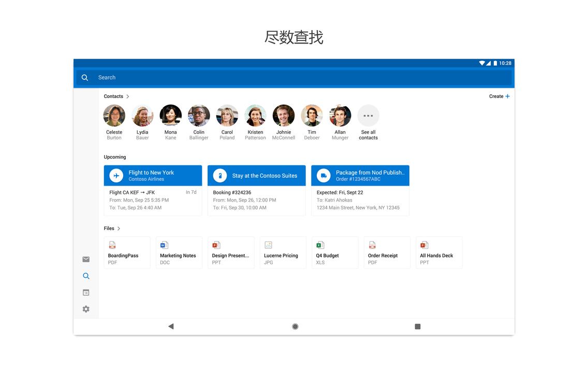Click the PowerPoint icon on Design Presentation
The image size is (588, 368).
(x=216, y=244)
